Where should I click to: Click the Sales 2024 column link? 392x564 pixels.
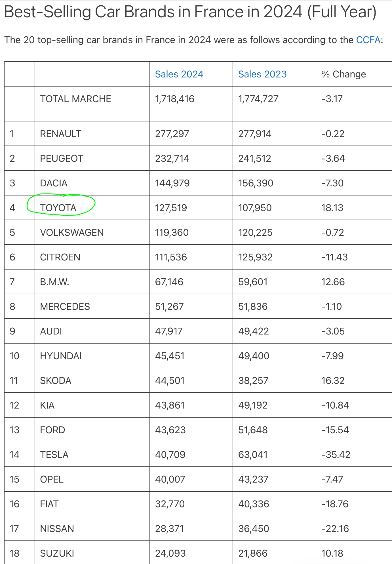click(x=179, y=74)
